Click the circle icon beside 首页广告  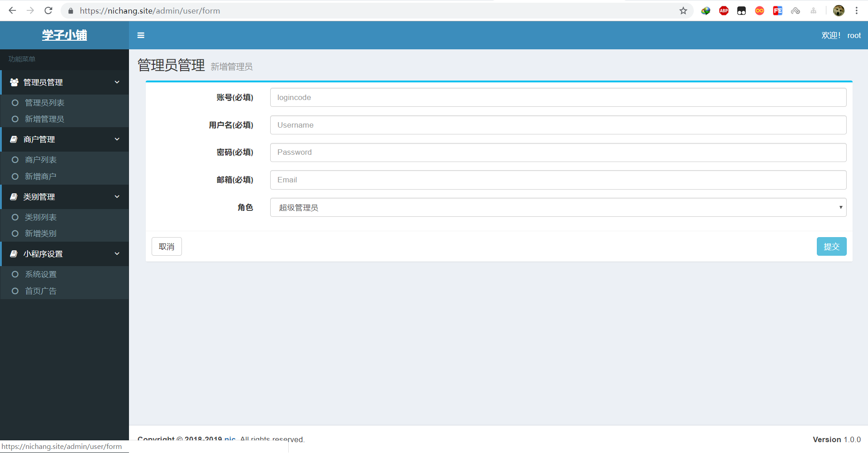point(15,291)
